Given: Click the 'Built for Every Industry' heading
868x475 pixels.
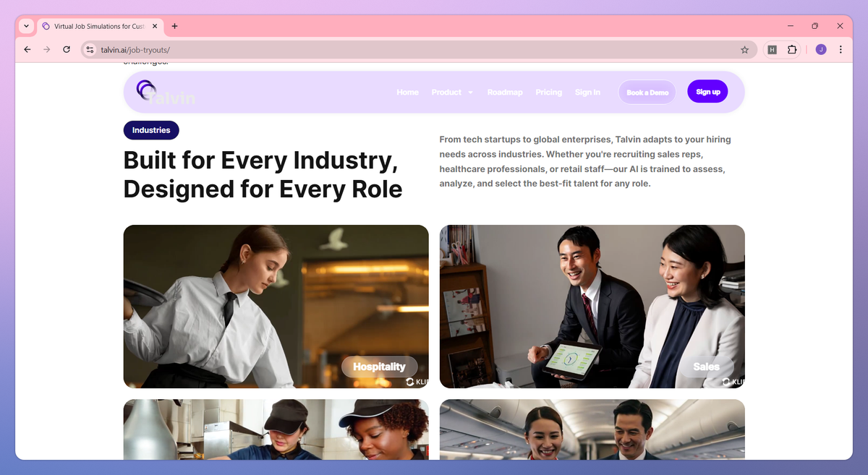Looking at the screenshot, I should click(x=263, y=174).
